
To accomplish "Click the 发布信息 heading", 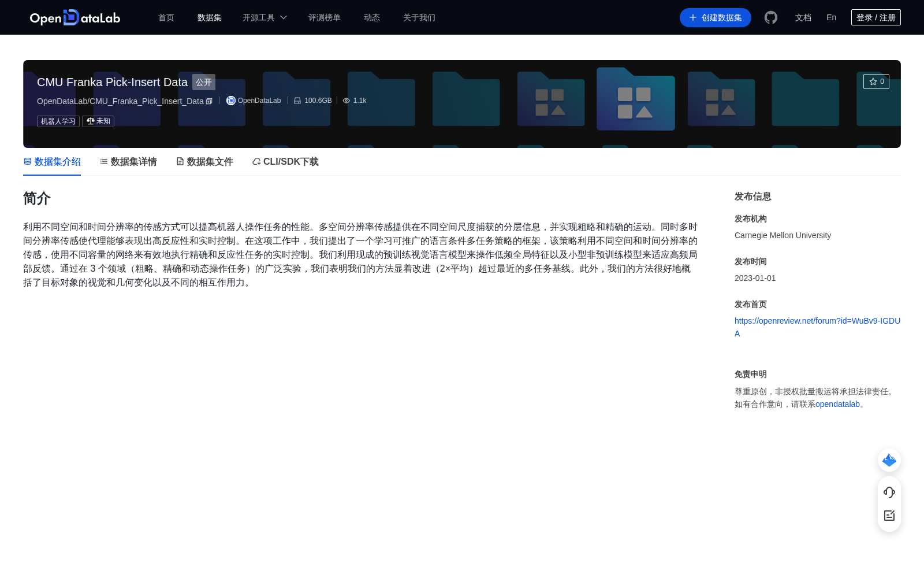I will click(753, 197).
